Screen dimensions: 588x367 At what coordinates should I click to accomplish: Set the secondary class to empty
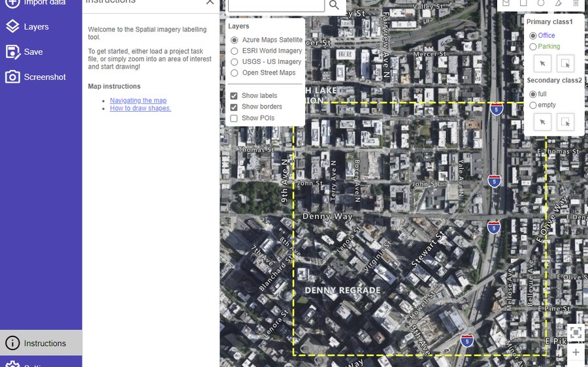[x=532, y=105]
